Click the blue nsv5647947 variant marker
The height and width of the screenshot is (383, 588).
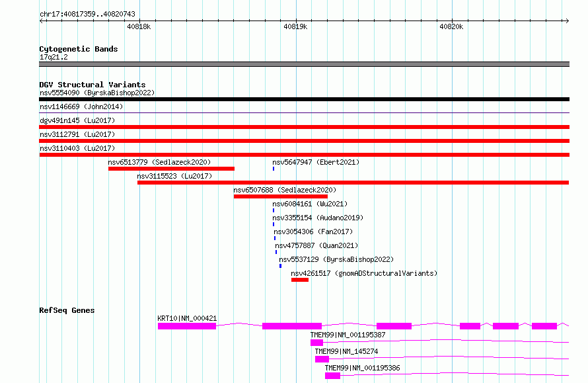tap(274, 169)
